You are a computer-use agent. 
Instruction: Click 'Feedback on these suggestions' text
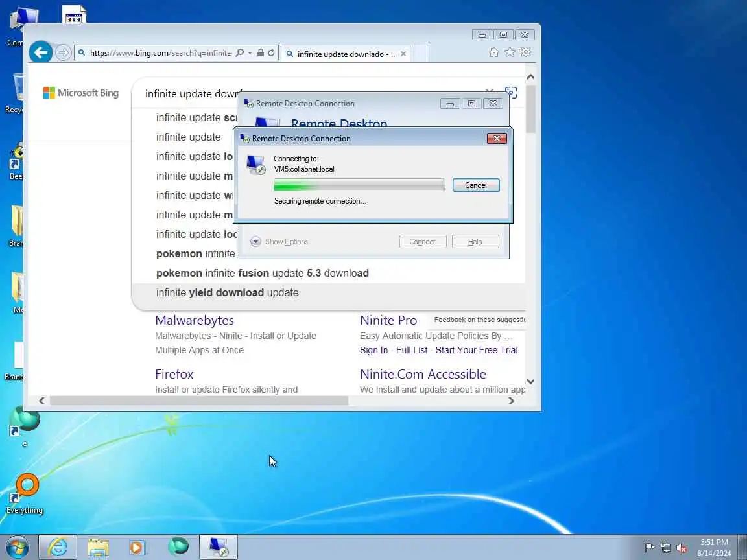tap(479, 320)
